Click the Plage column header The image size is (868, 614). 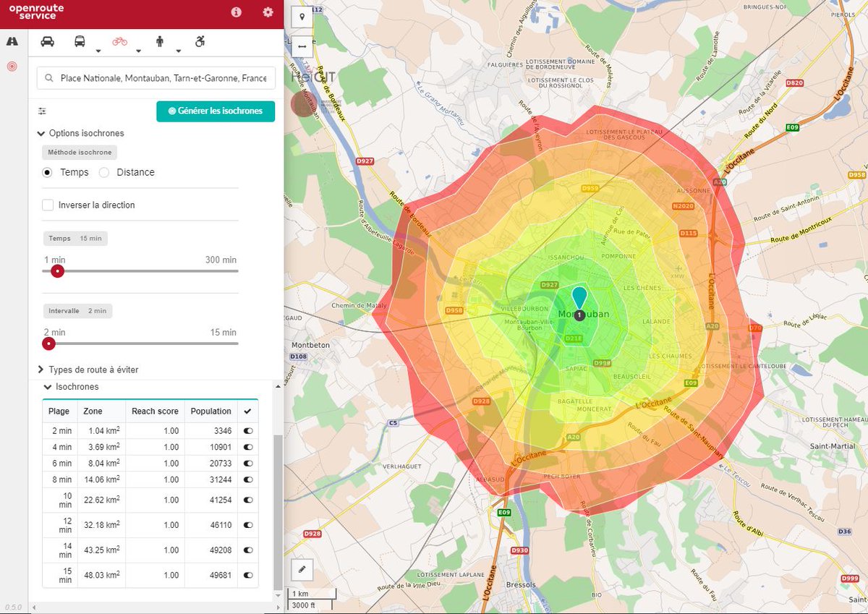[x=59, y=411]
